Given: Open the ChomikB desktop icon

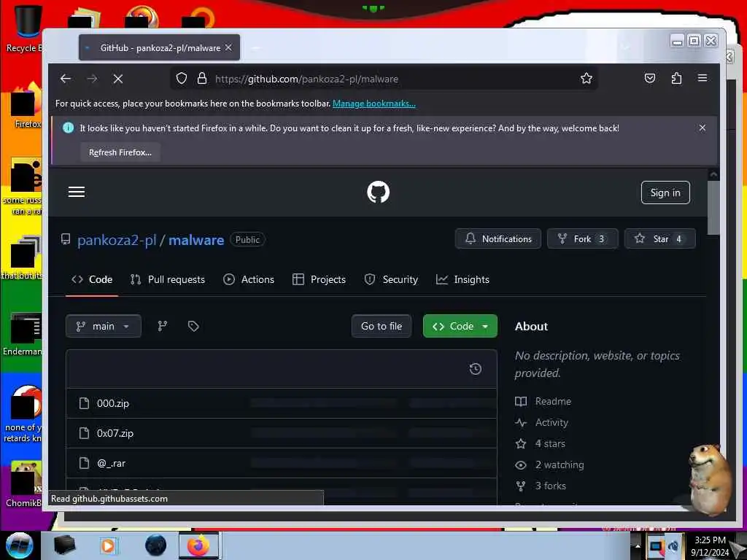Looking at the screenshot, I should tap(24, 483).
